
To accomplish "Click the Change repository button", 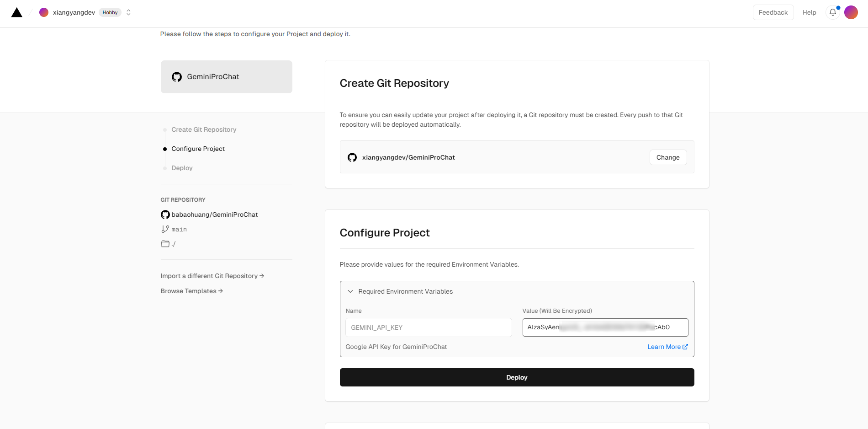I will (x=668, y=157).
